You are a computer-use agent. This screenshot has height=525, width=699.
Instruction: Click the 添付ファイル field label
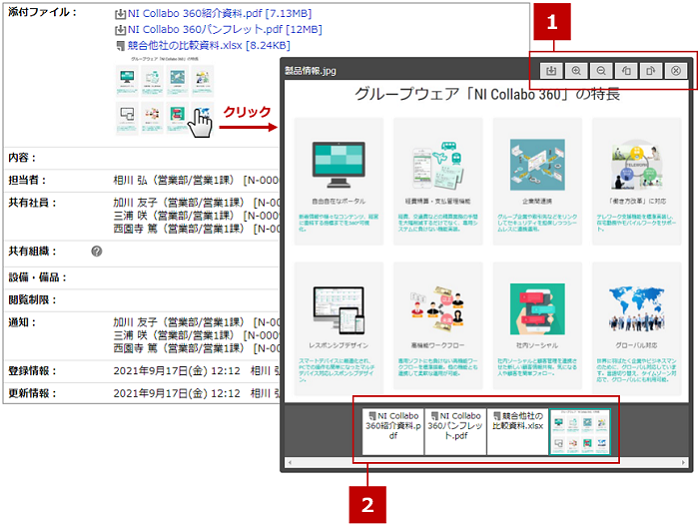[42, 12]
